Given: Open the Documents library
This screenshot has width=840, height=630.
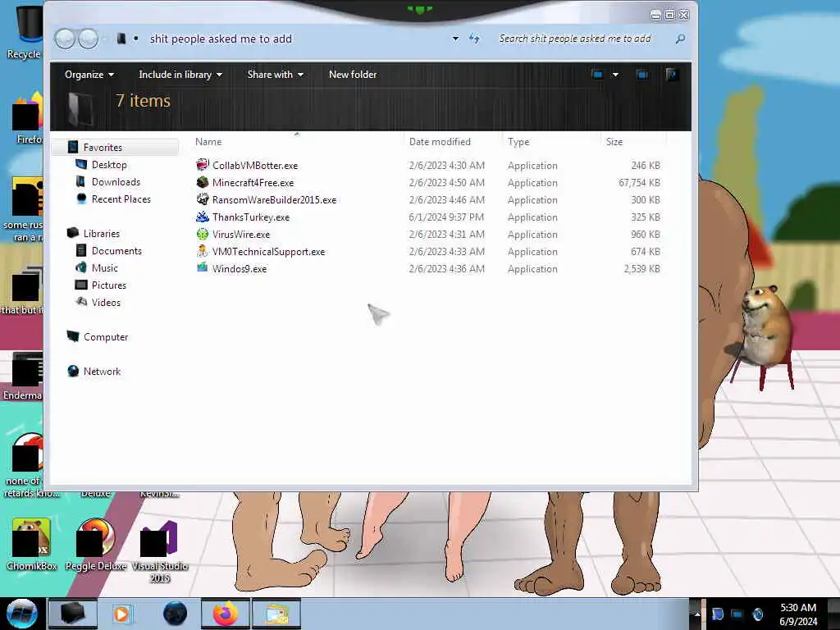Looking at the screenshot, I should (116, 251).
